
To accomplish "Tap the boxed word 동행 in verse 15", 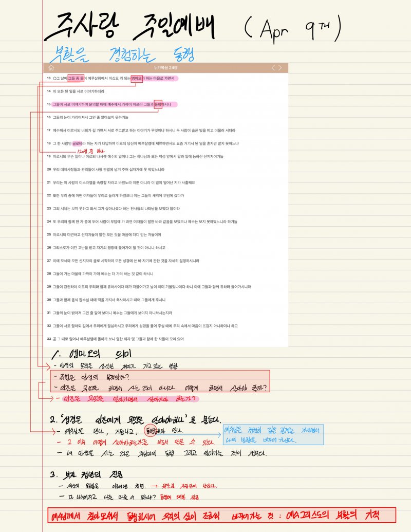I will click(x=158, y=104).
